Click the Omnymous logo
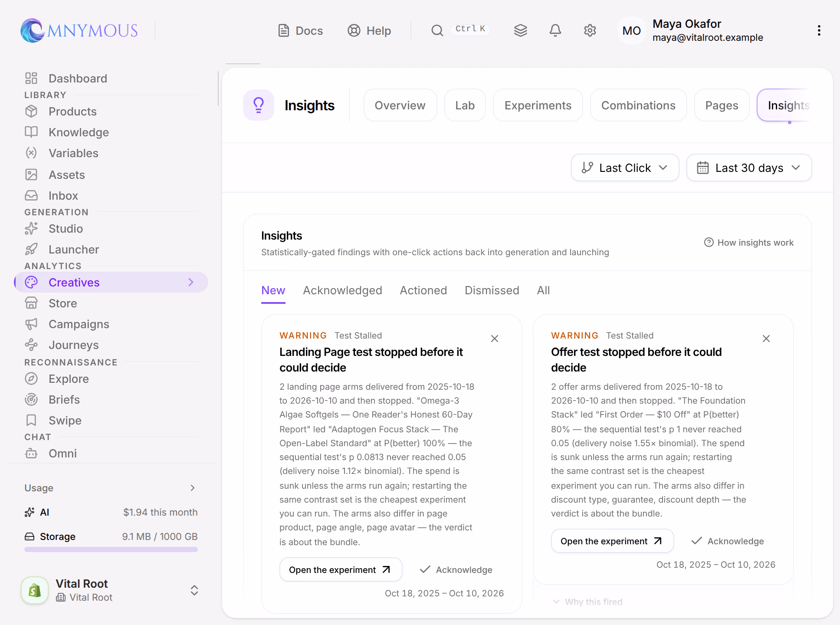Viewport: 840px width, 625px height. (79, 30)
